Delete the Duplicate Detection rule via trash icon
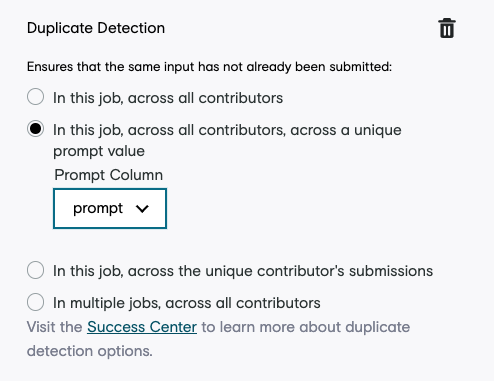The image size is (494, 381). pos(447,28)
